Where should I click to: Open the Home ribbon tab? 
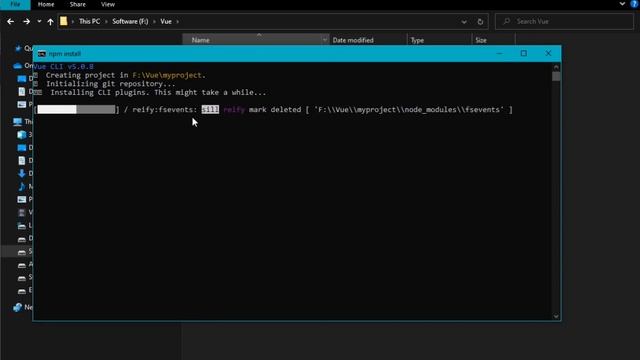pos(46,4)
